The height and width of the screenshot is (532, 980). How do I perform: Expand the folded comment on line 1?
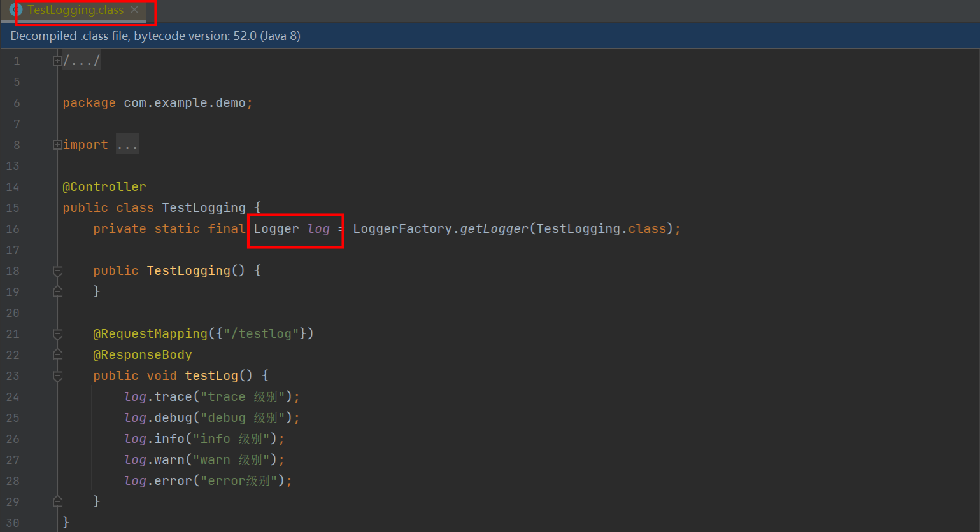click(x=57, y=61)
